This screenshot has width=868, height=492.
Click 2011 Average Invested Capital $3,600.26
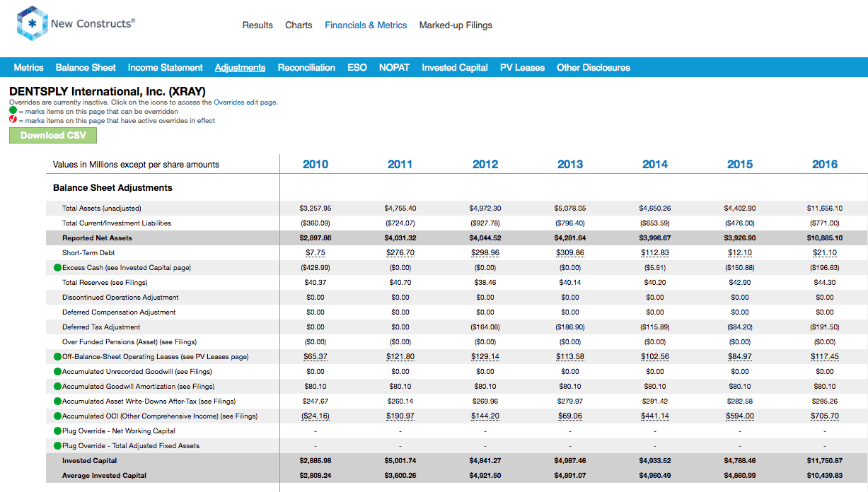[400, 476]
